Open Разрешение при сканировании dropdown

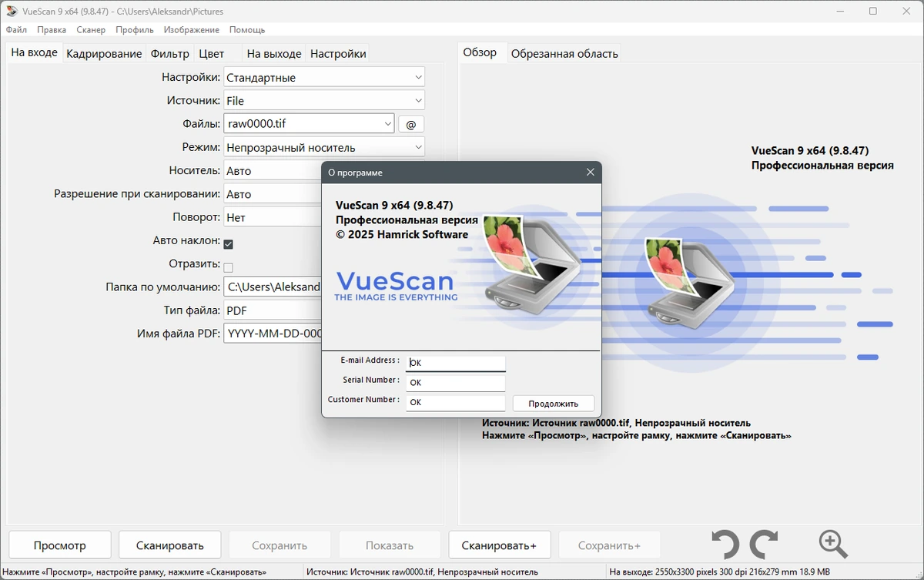click(273, 194)
